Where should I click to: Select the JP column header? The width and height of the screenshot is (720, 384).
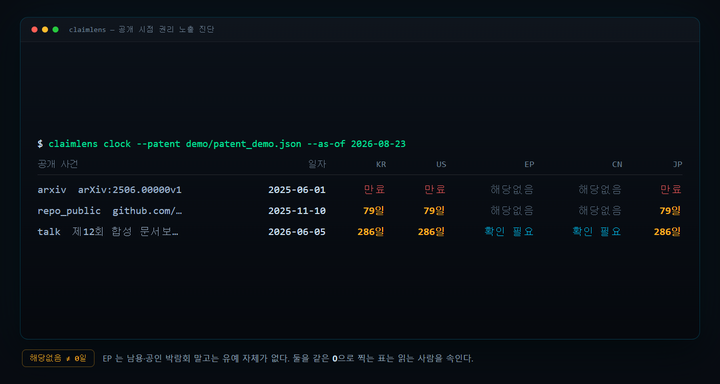click(x=677, y=164)
